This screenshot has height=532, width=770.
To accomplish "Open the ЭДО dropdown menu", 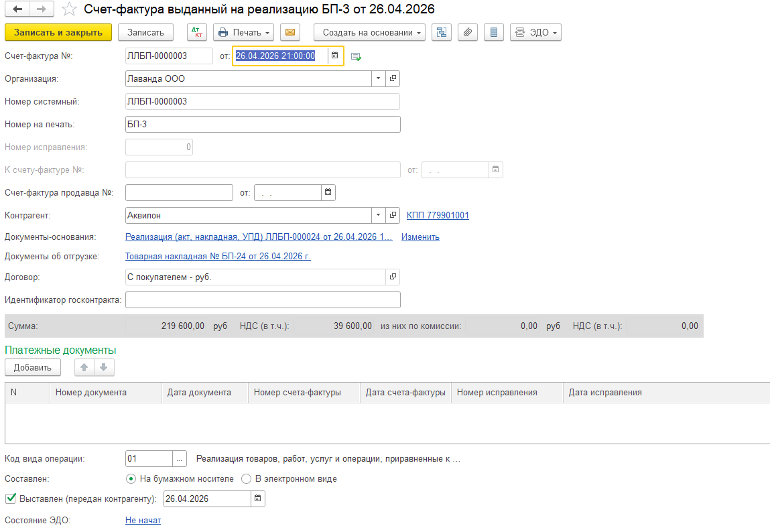I will (x=535, y=32).
